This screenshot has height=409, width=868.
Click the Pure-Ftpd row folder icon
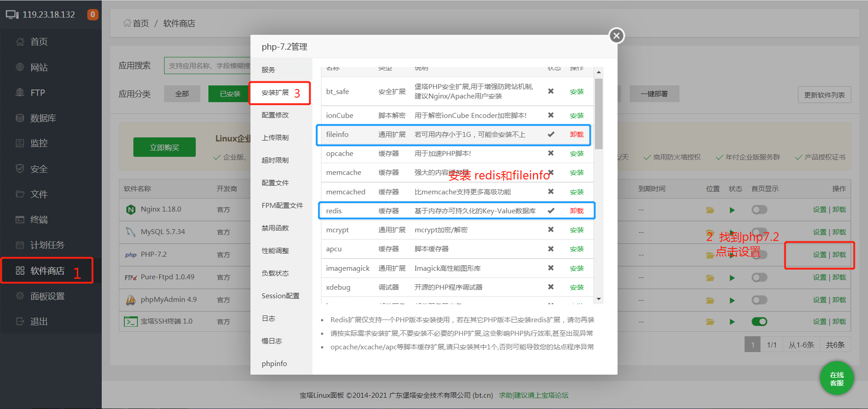(710, 278)
